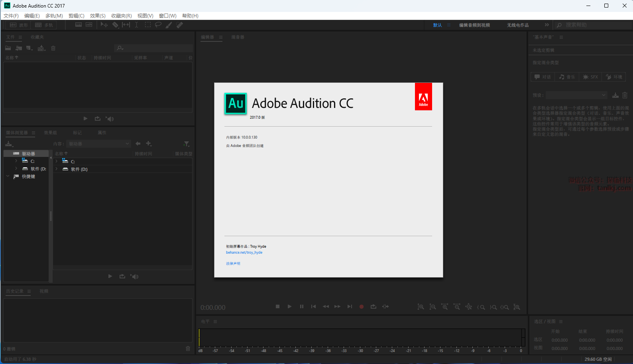Choose the Paintbrush selection tool
This screenshot has height=364, width=633.
tap(169, 25)
